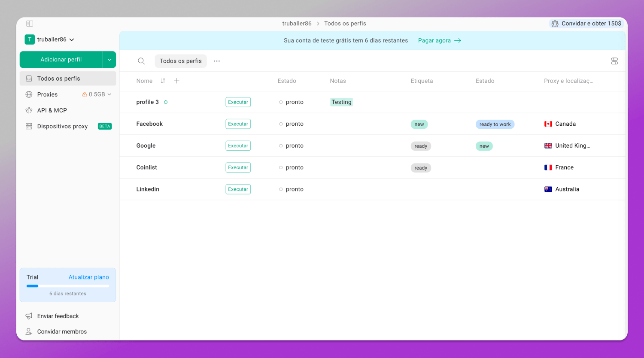Click the sort arrows next to Nome
Image resolution: width=644 pixels, height=358 pixels.
[x=163, y=81]
